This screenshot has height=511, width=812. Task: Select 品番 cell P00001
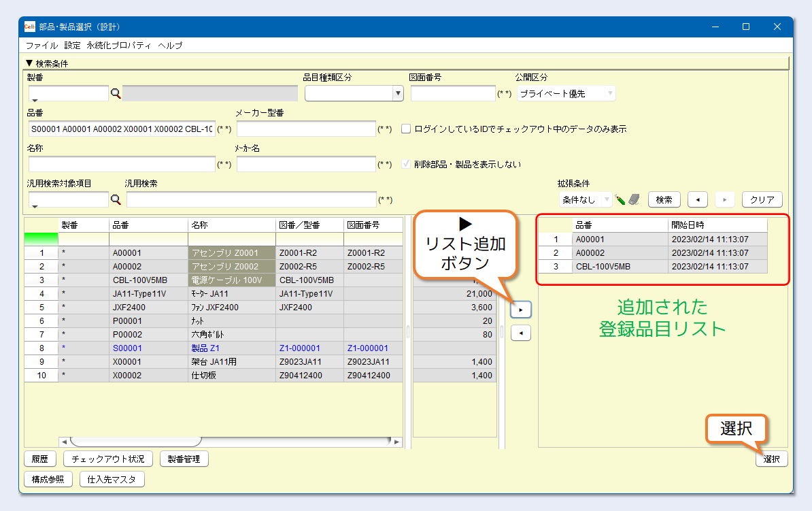(x=149, y=320)
